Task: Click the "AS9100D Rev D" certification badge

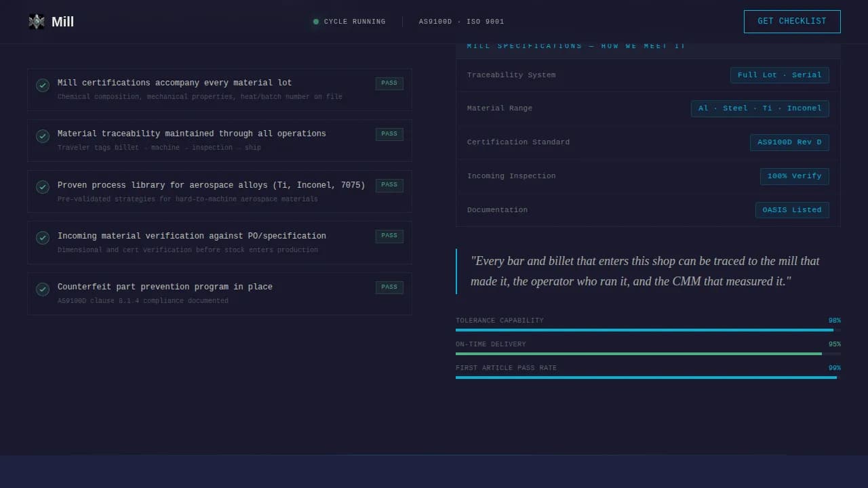Action: (789, 142)
